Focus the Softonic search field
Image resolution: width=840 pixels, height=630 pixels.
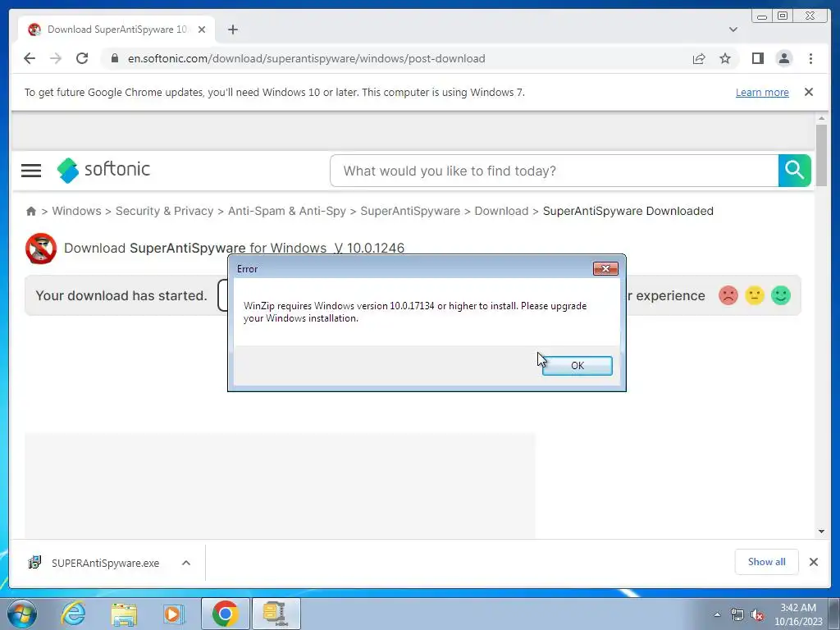(x=555, y=171)
